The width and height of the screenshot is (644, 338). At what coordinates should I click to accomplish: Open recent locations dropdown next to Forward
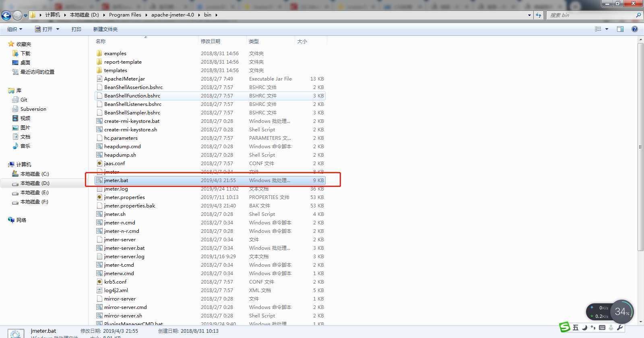click(25, 15)
